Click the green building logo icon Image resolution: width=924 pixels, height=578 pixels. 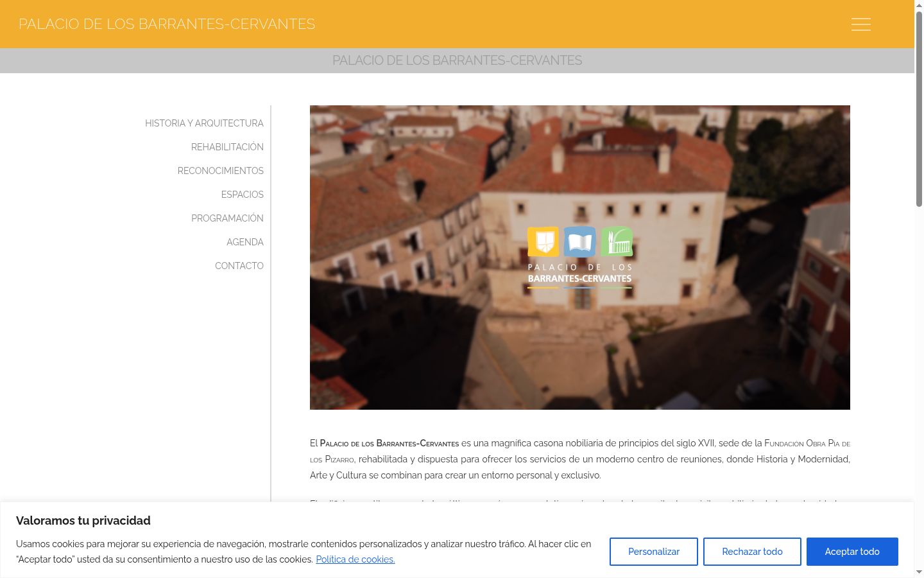617,241
